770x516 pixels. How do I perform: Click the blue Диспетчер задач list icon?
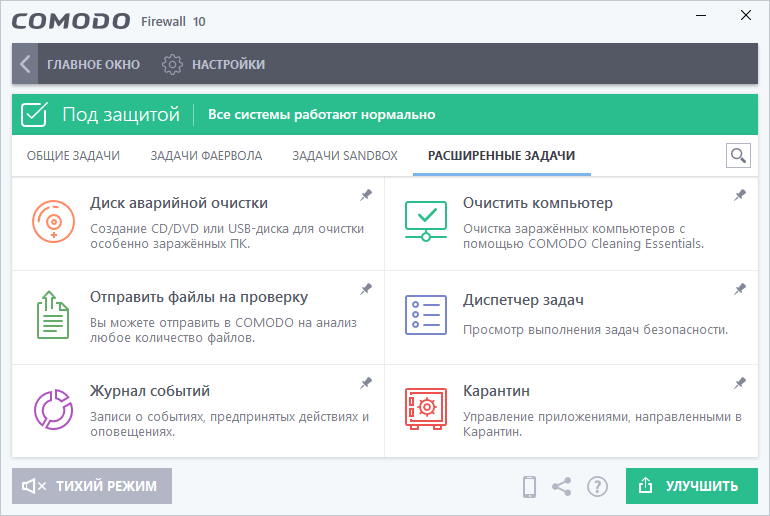coord(426,315)
